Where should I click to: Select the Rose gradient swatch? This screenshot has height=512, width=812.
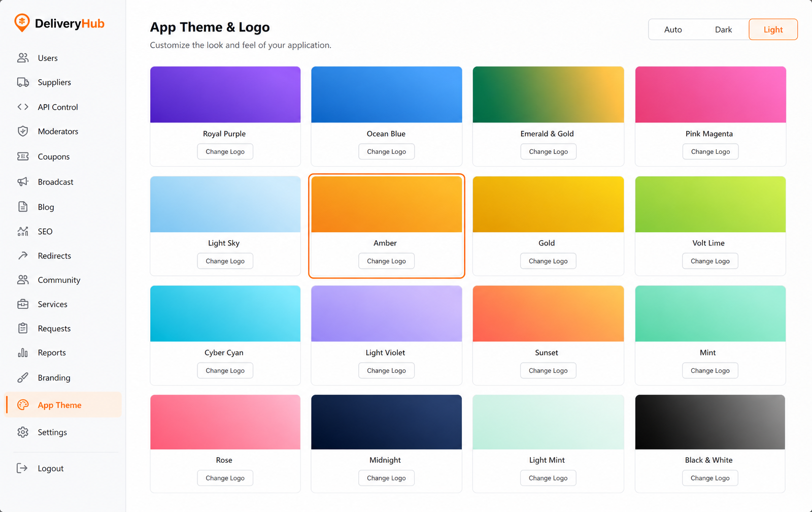coord(225,422)
